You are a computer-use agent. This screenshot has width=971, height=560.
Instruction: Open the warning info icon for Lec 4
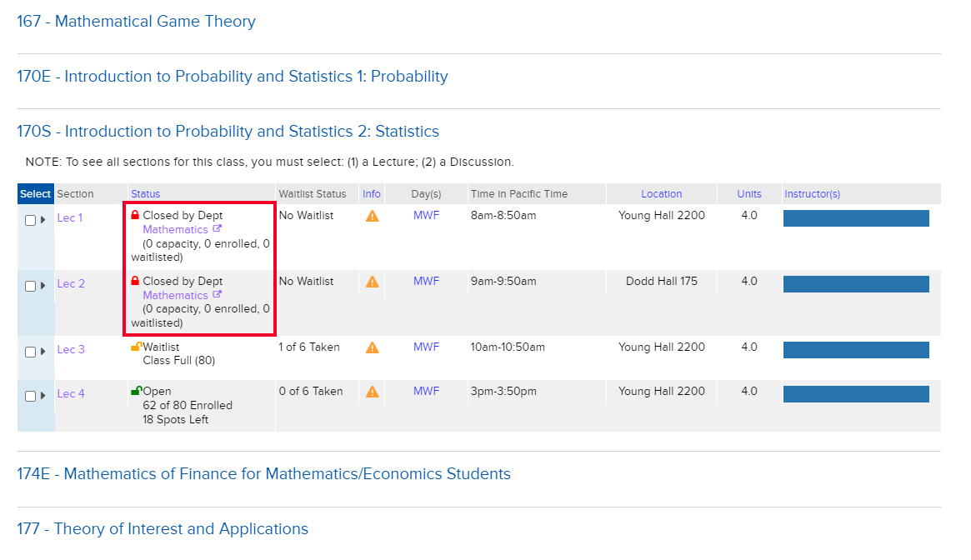click(373, 392)
